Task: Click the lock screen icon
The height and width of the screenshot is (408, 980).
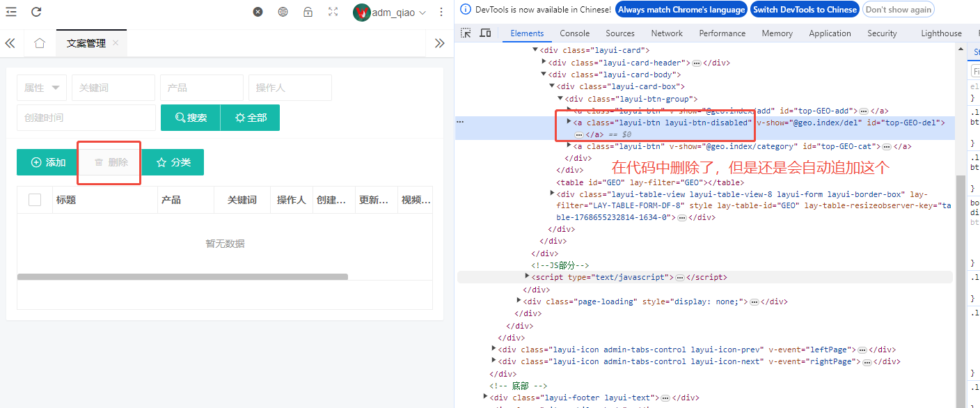Action: click(x=308, y=12)
